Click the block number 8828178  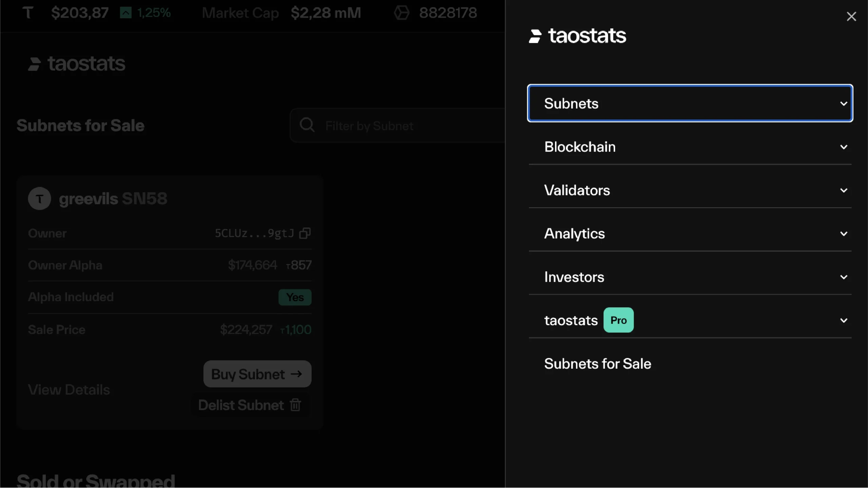click(x=448, y=13)
